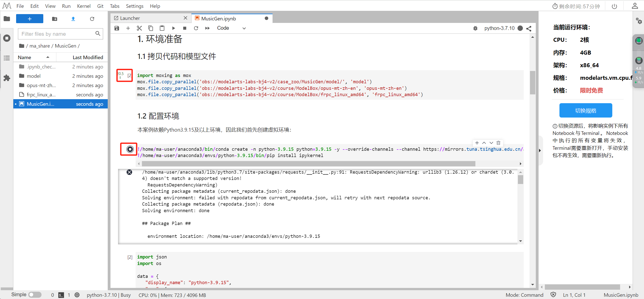Restart kernel and run all cells
Image resolution: width=644 pixels, height=299 pixels.
click(207, 28)
